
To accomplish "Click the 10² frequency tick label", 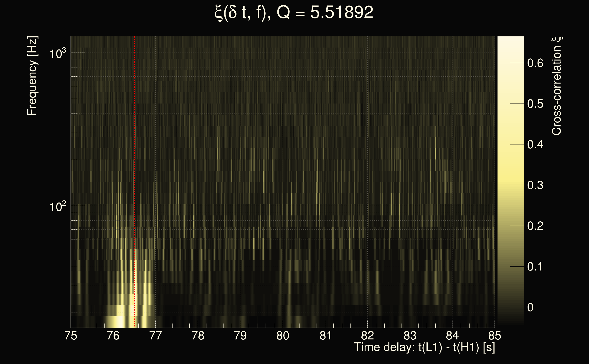I will pos(58,207).
